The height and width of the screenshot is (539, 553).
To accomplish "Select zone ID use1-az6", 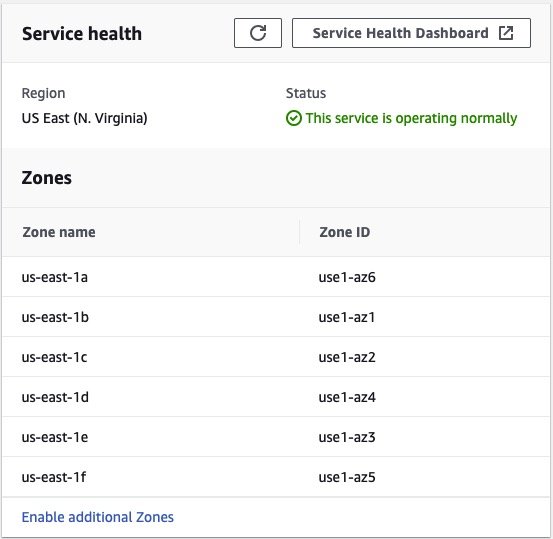I will point(347,277).
